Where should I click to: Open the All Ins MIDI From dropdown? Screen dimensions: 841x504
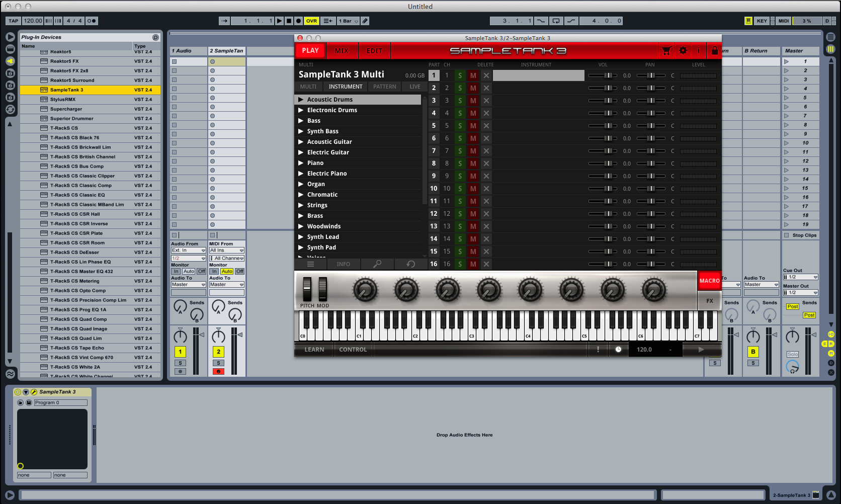click(x=227, y=250)
